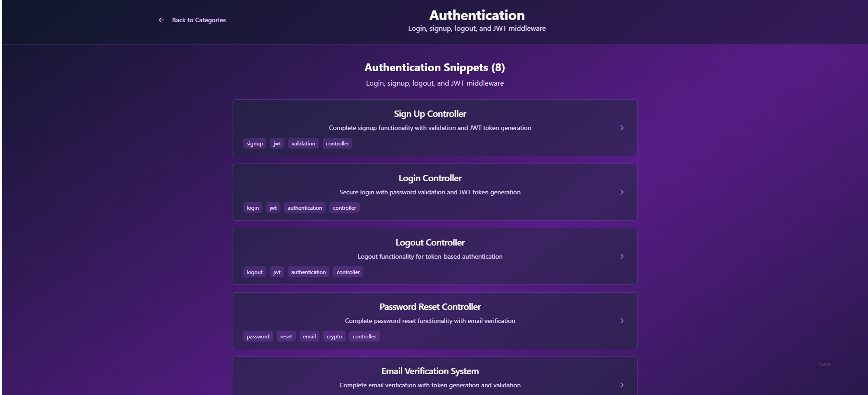
Task: Open the Login Controller snippet title
Action: click(x=430, y=178)
